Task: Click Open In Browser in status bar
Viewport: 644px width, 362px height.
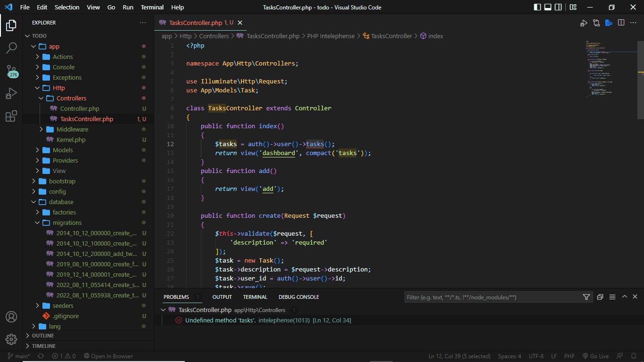Action: click(108, 356)
